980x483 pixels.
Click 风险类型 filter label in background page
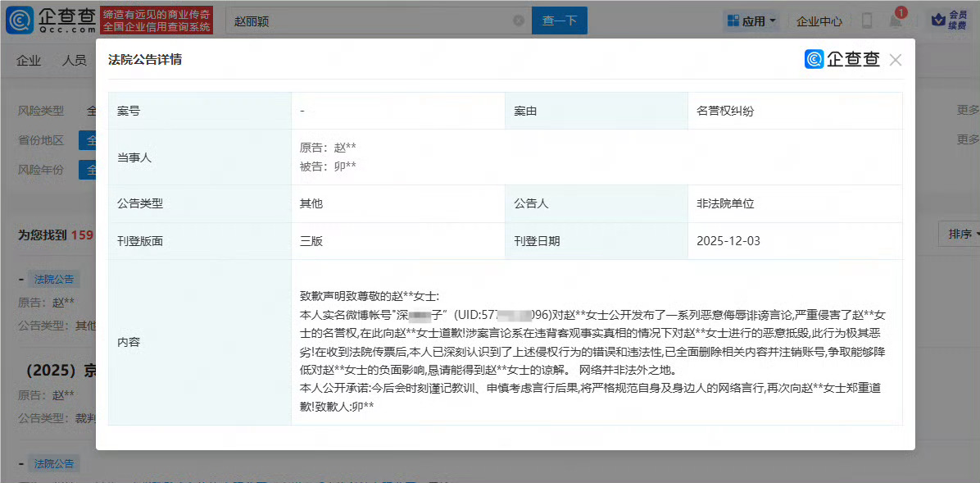pos(41,111)
